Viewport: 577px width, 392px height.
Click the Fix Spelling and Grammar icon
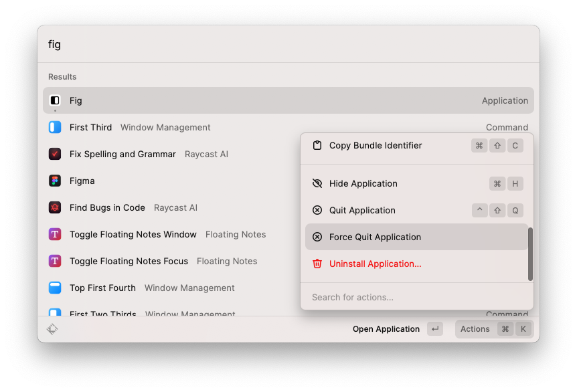(x=55, y=154)
